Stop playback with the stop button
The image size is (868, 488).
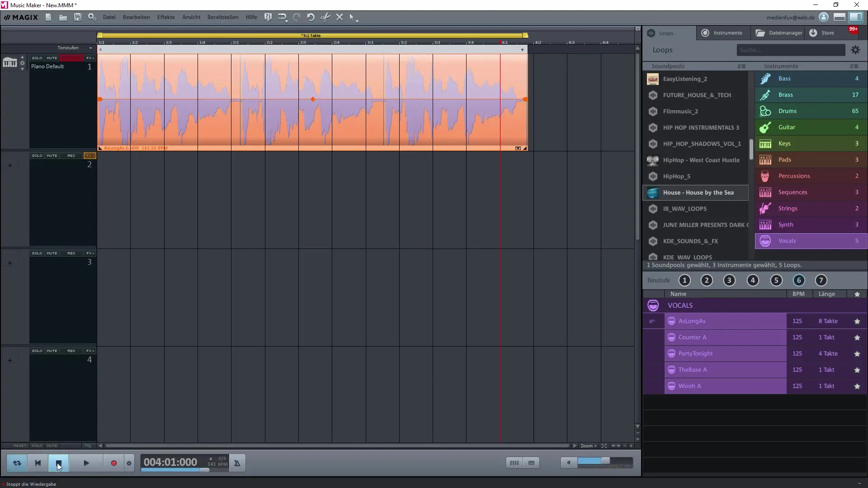click(x=59, y=463)
